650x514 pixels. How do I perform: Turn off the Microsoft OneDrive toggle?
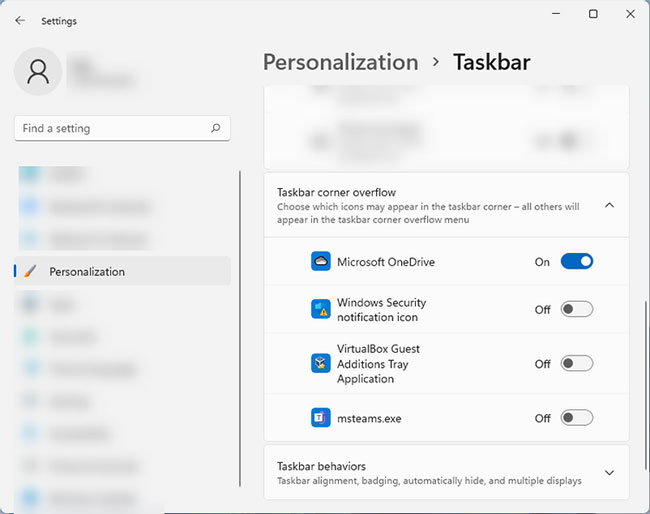(577, 262)
